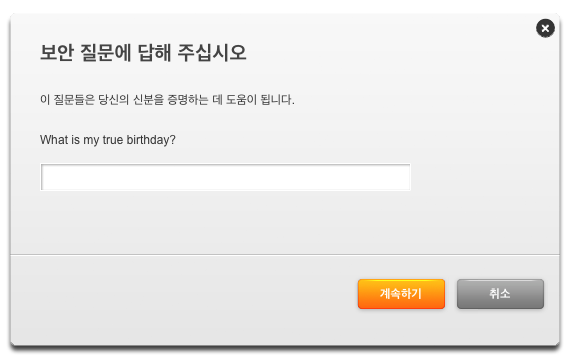Image resolution: width=573 pixels, height=363 pixels.
Task: Click the horizontal divider above the buttons
Action: point(285,254)
